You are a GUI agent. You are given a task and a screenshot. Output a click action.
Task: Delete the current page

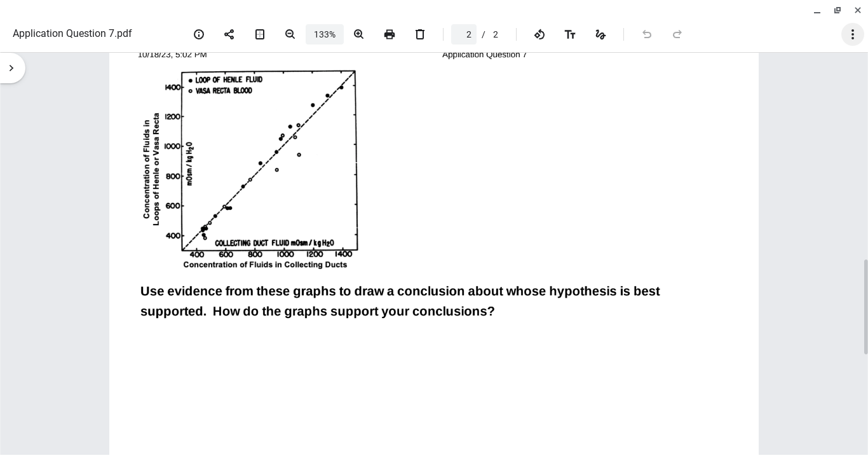point(420,34)
